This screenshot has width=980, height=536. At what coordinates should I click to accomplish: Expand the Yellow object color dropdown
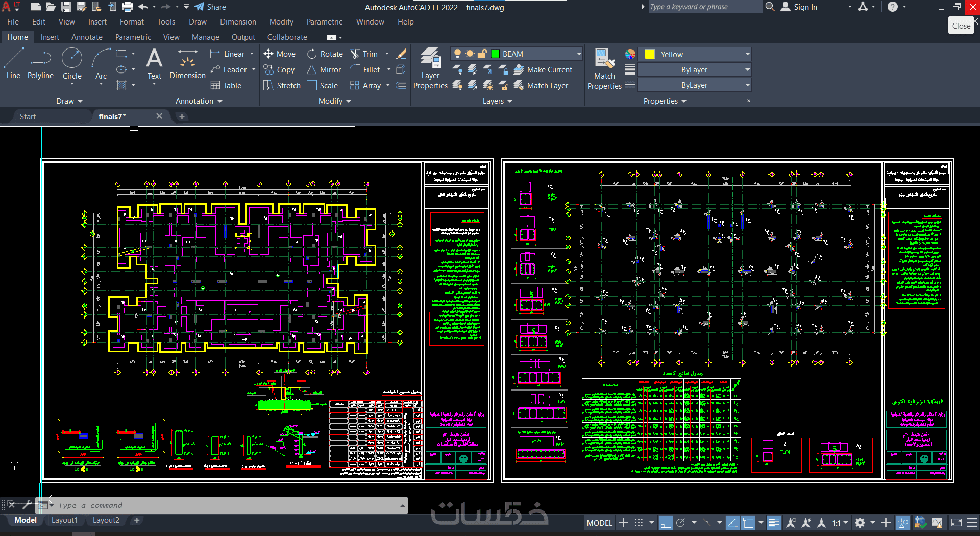click(x=747, y=54)
